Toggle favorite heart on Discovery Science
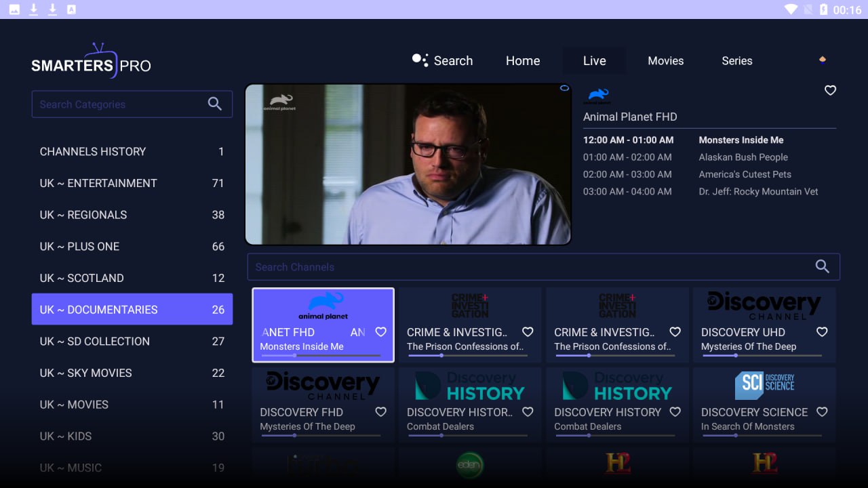 tap(822, 411)
